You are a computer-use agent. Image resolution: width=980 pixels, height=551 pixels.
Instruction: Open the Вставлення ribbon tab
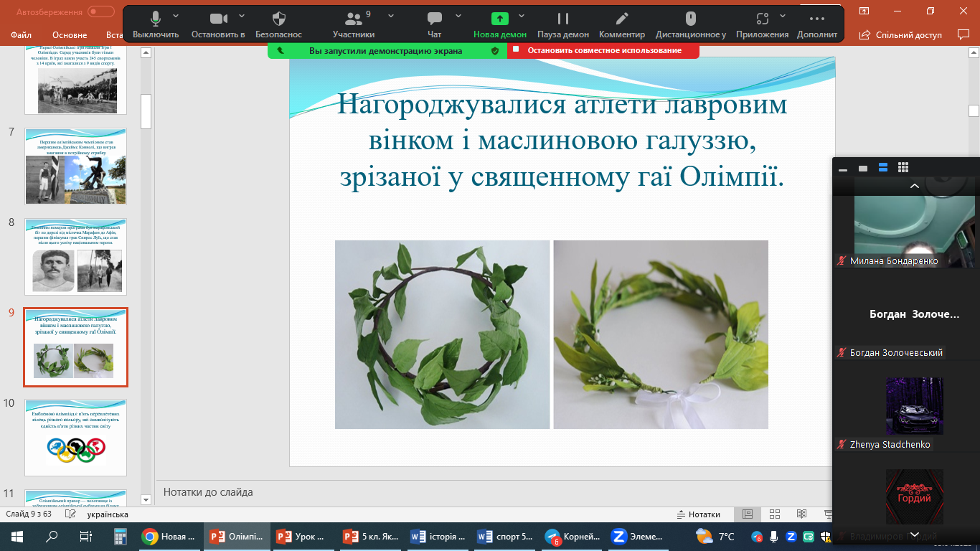click(x=113, y=34)
